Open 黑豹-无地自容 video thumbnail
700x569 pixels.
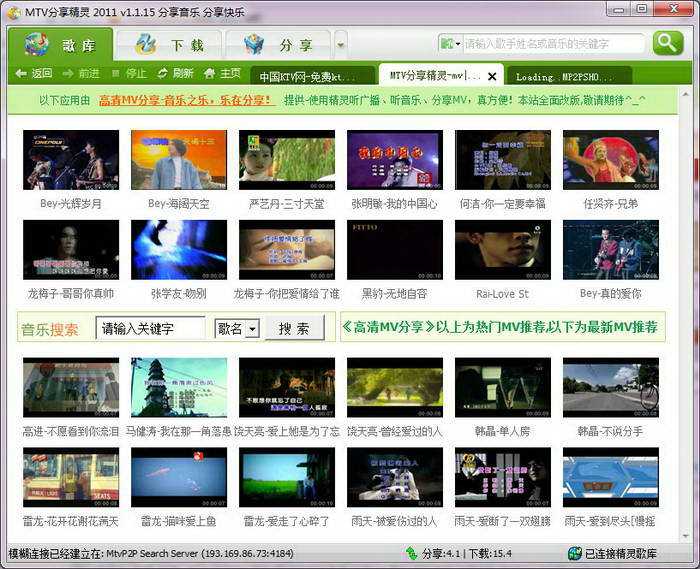point(395,249)
